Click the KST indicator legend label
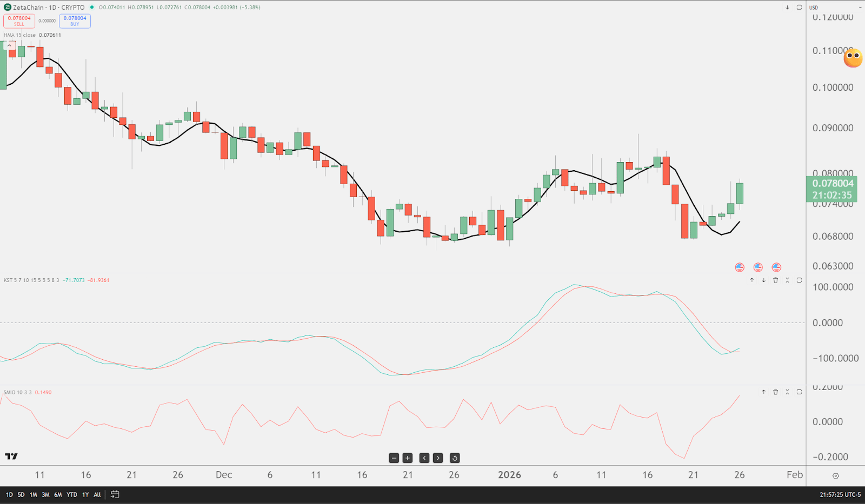 point(31,280)
